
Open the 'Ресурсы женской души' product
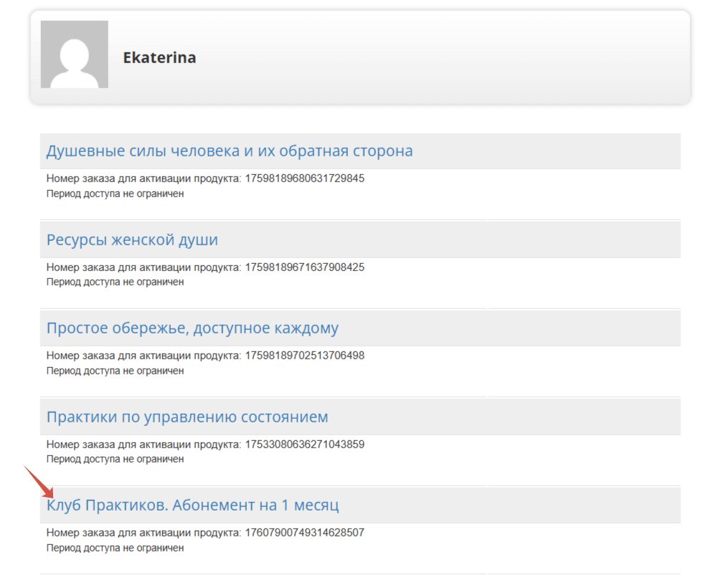click(132, 240)
